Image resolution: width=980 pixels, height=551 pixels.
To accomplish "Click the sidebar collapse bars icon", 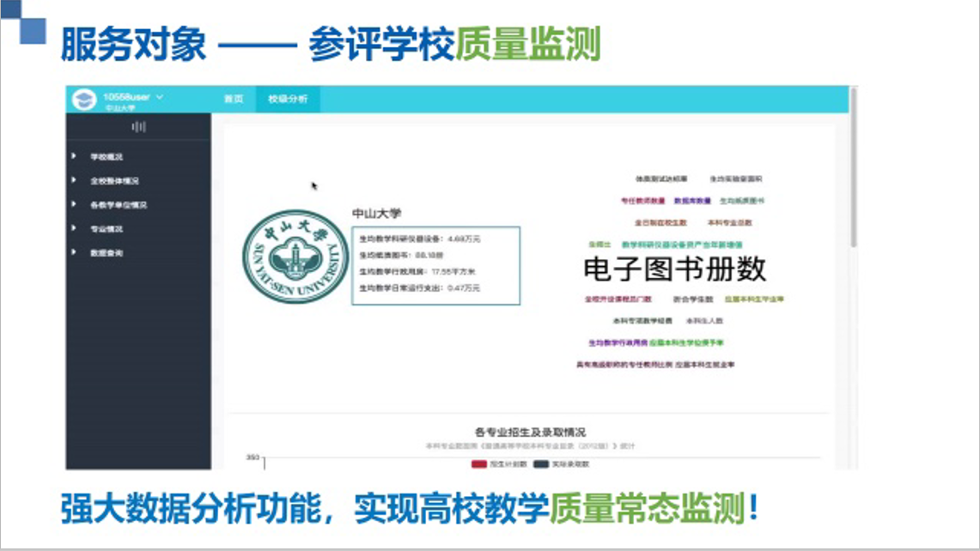I will [138, 127].
